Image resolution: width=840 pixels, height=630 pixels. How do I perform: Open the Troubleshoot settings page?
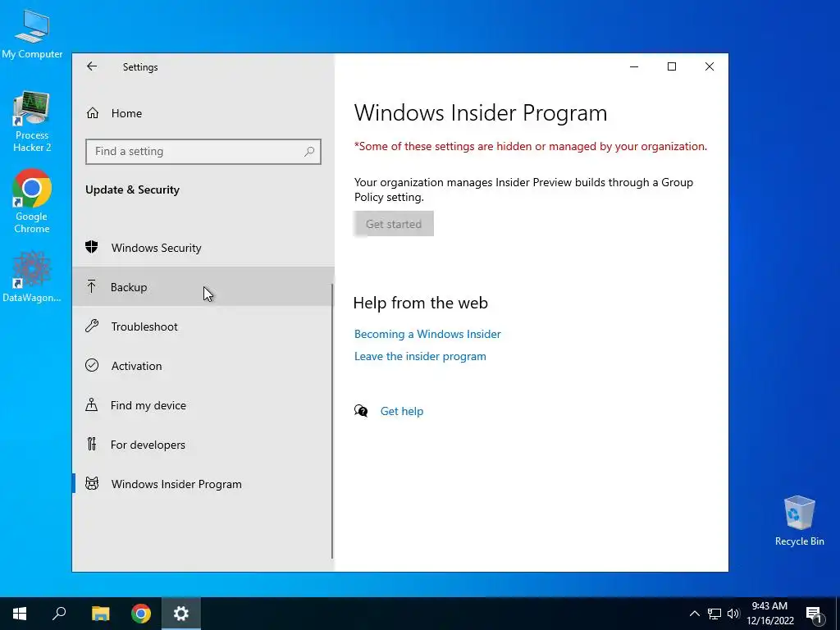click(203, 326)
